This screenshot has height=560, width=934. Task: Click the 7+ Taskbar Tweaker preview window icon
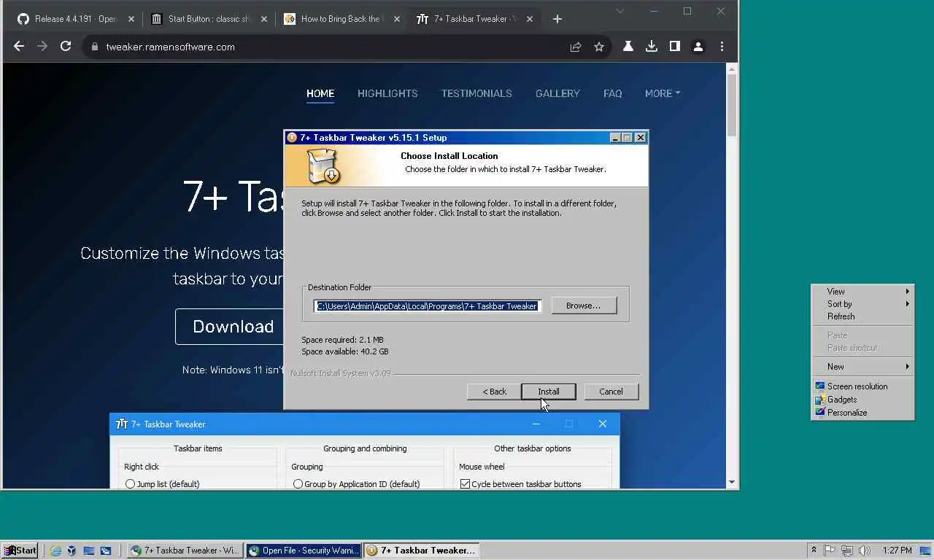point(122,424)
